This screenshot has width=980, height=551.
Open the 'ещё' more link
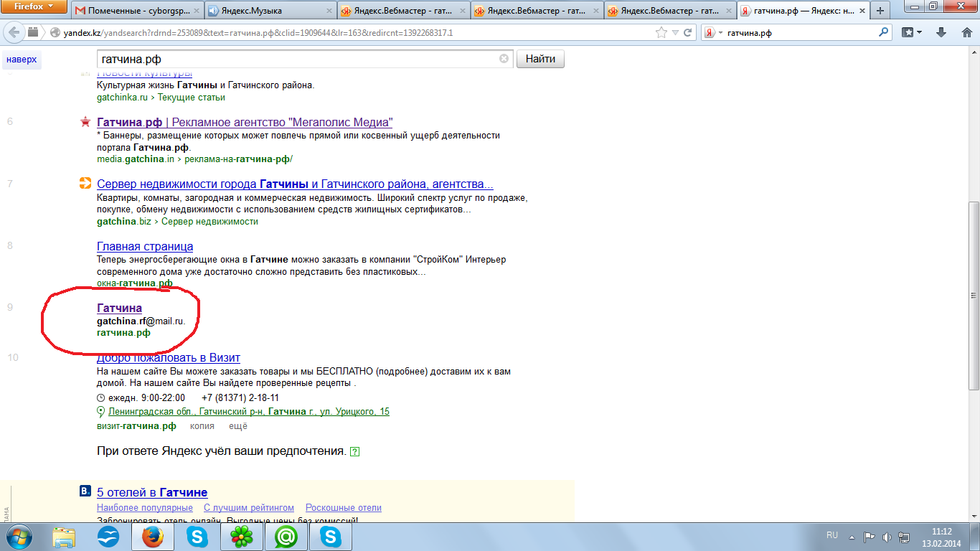(238, 426)
